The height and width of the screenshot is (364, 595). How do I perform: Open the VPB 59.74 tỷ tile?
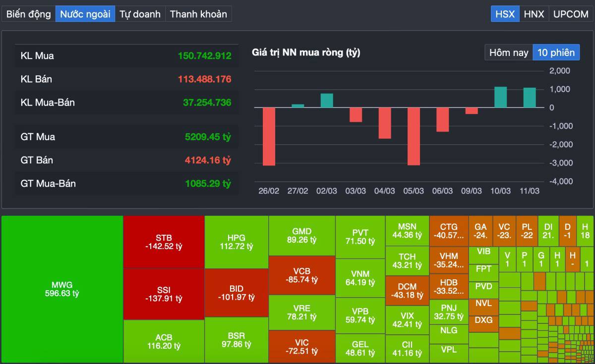point(360,315)
